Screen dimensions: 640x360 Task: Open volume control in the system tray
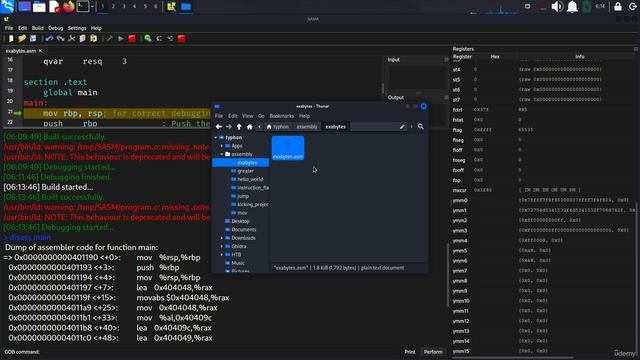[x=557, y=7]
